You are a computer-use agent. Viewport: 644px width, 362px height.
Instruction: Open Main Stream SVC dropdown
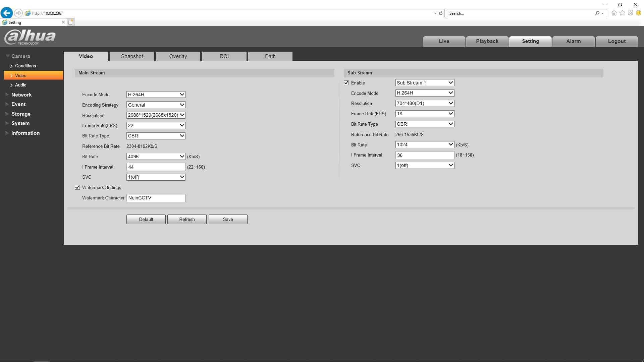pyautogui.click(x=156, y=177)
